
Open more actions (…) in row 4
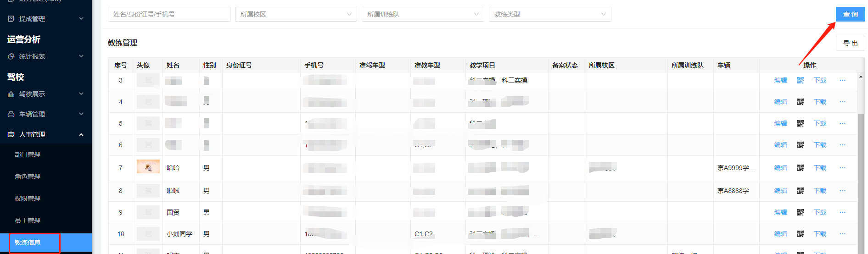coord(842,102)
